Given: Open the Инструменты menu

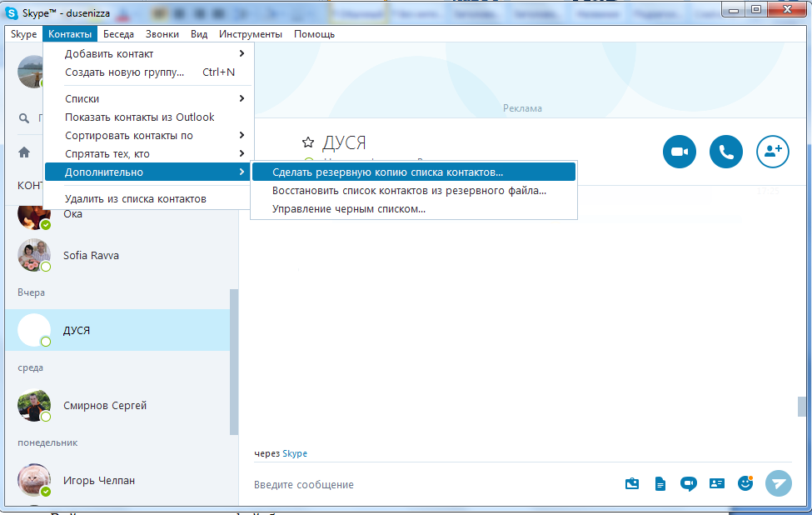Looking at the screenshot, I should coord(251,34).
